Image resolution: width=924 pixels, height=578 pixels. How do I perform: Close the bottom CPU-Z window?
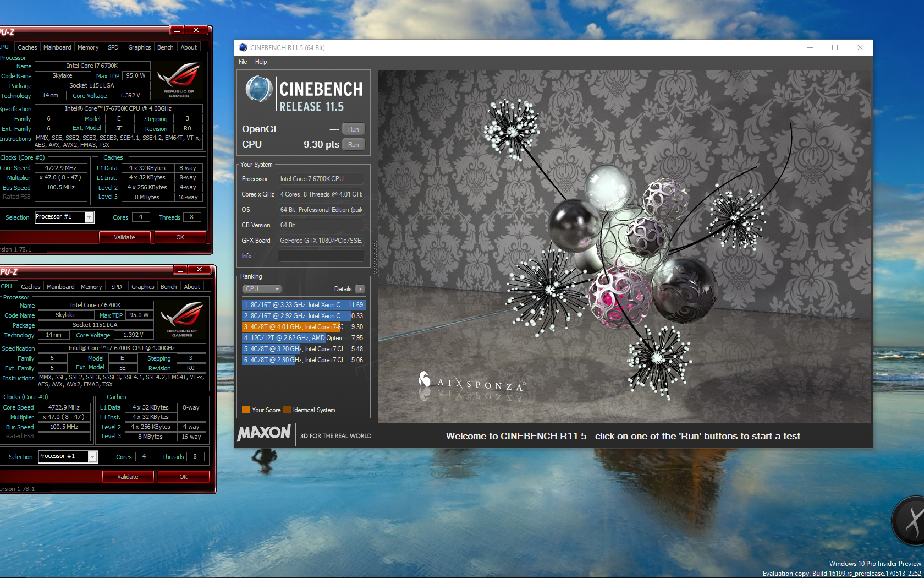199,269
